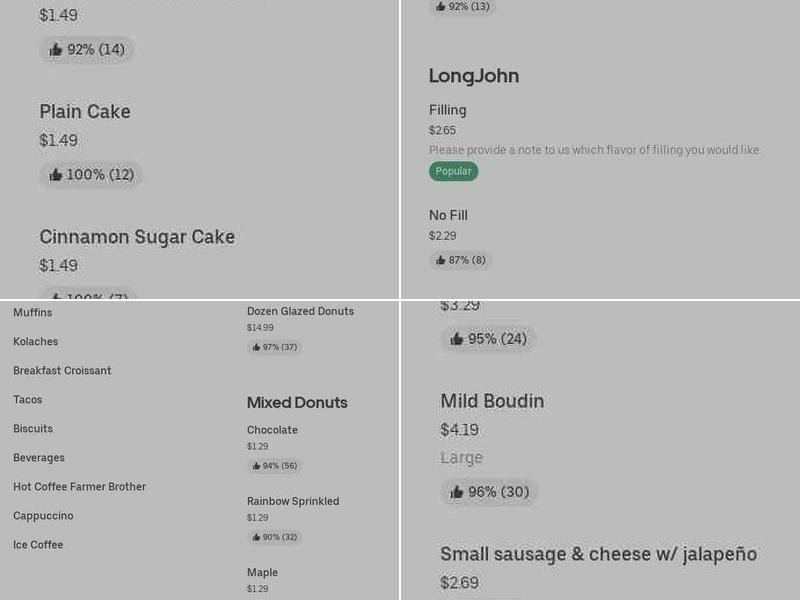Click the thumbs-up beside Mild Boudin's 96% rating
Viewport: 800px width, 600px height.
(456, 492)
